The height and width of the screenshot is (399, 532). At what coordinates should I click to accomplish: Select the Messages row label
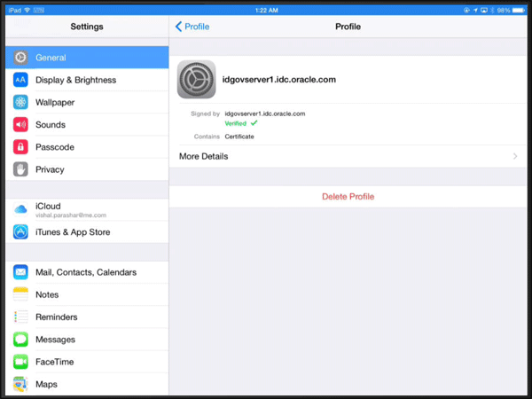point(55,340)
